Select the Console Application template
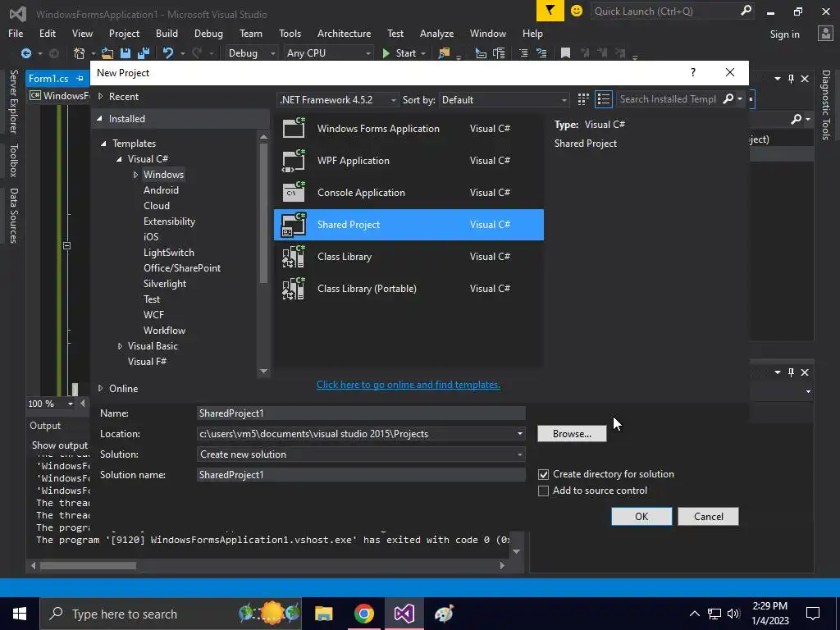The height and width of the screenshot is (630, 840). (x=409, y=192)
